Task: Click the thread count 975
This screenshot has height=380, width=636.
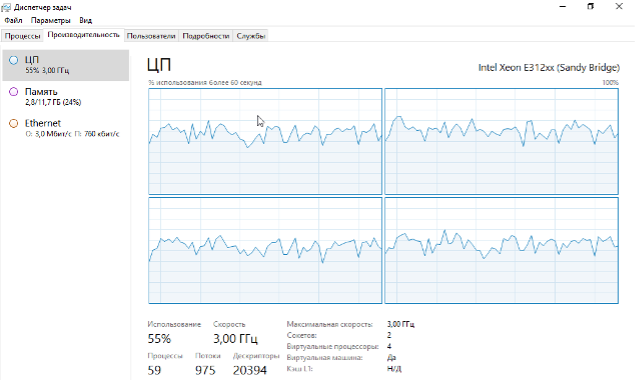Action: tap(205, 370)
